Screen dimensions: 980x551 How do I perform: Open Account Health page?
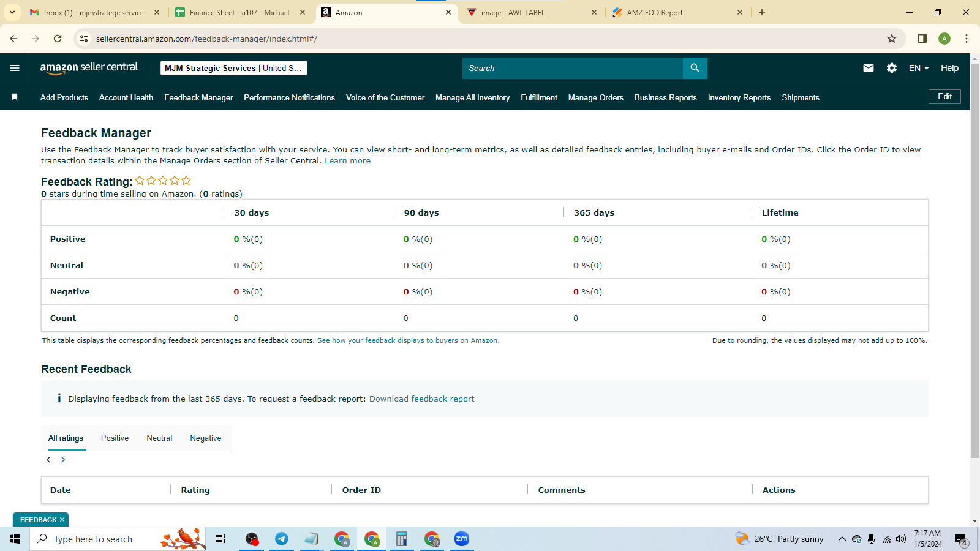pyautogui.click(x=126, y=97)
